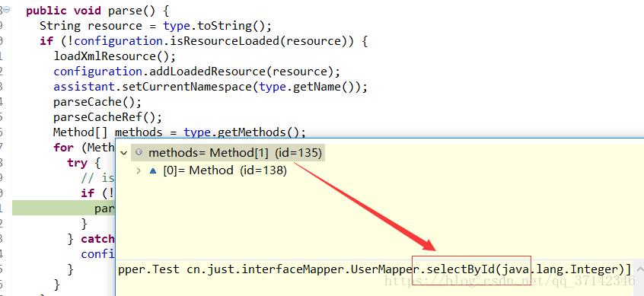Click the isResourceLoaded(resource) condition line
The height and width of the screenshot is (296, 644).
point(203,41)
